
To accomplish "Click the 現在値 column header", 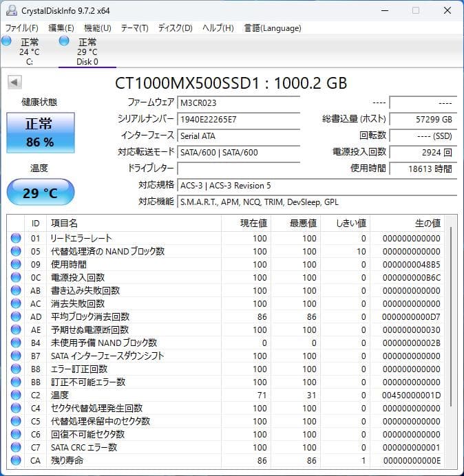I will coord(246,223).
